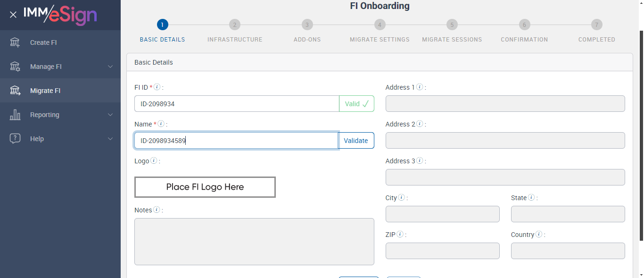Expand the Help menu chevron
Screen dimensions: 644x278
point(110,139)
